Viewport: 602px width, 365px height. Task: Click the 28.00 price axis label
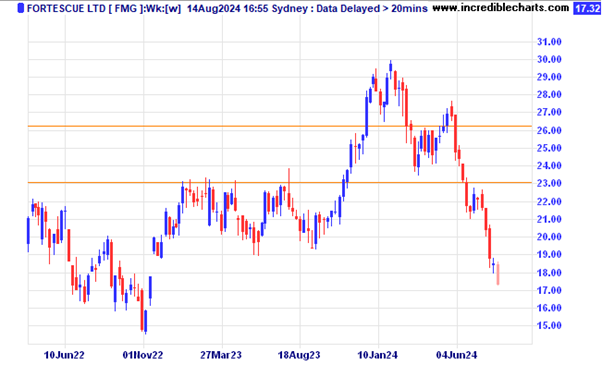pyautogui.click(x=549, y=95)
